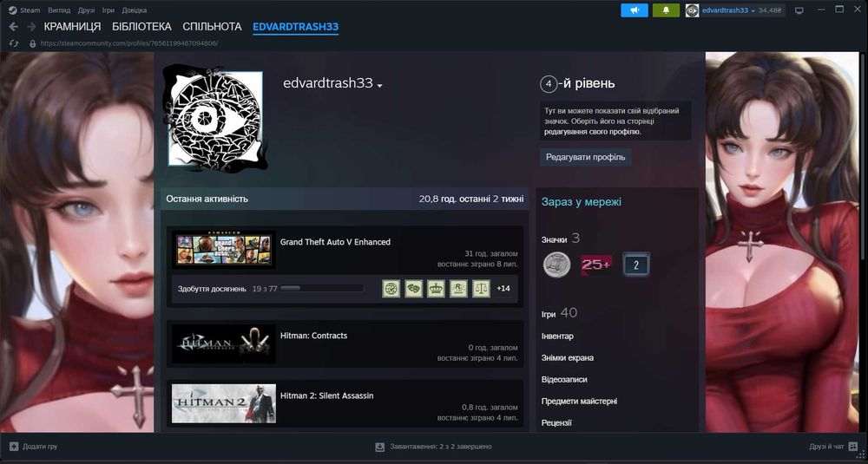Click the crown achievement icon
This screenshot has height=464, width=868.
point(437,288)
